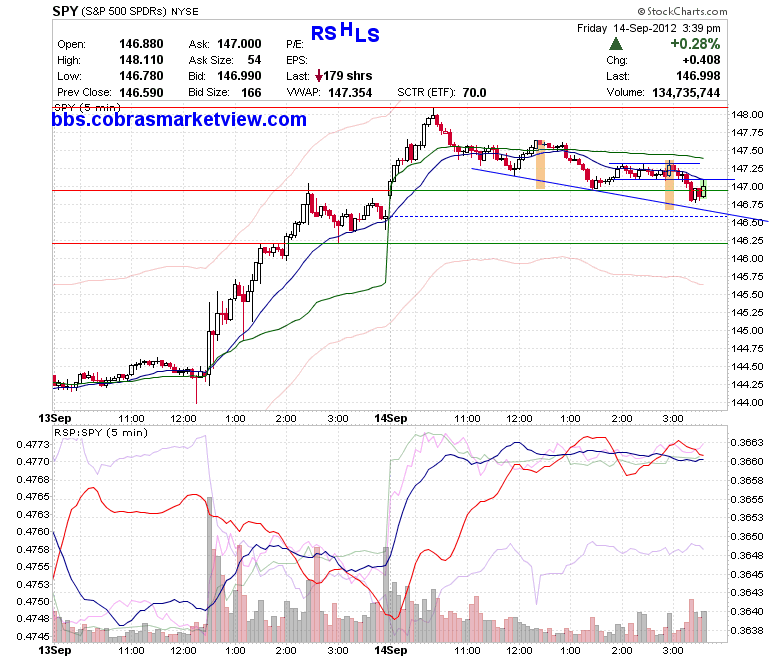Click the Last price 146.998
780x659 pixels.
point(698,76)
